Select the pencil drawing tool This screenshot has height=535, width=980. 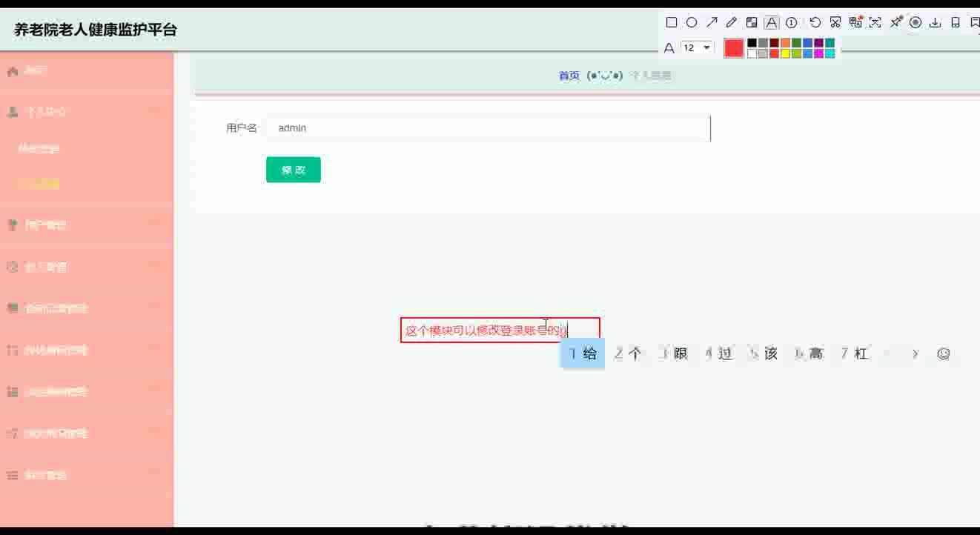(x=732, y=22)
